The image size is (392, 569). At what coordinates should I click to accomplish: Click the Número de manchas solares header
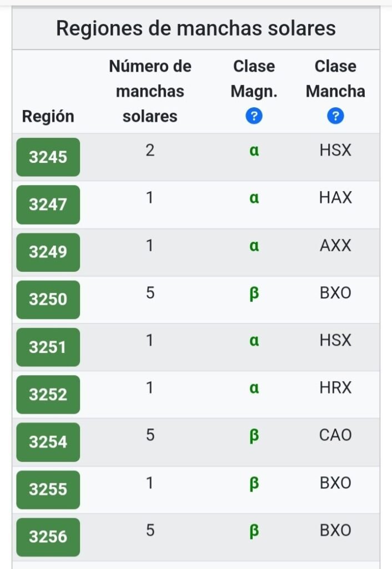coord(150,91)
